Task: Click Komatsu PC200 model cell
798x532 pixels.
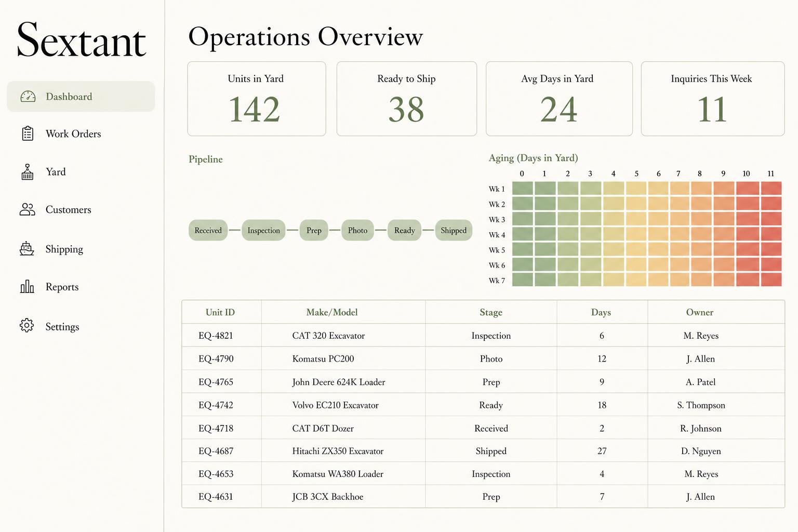Action: [x=323, y=358]
